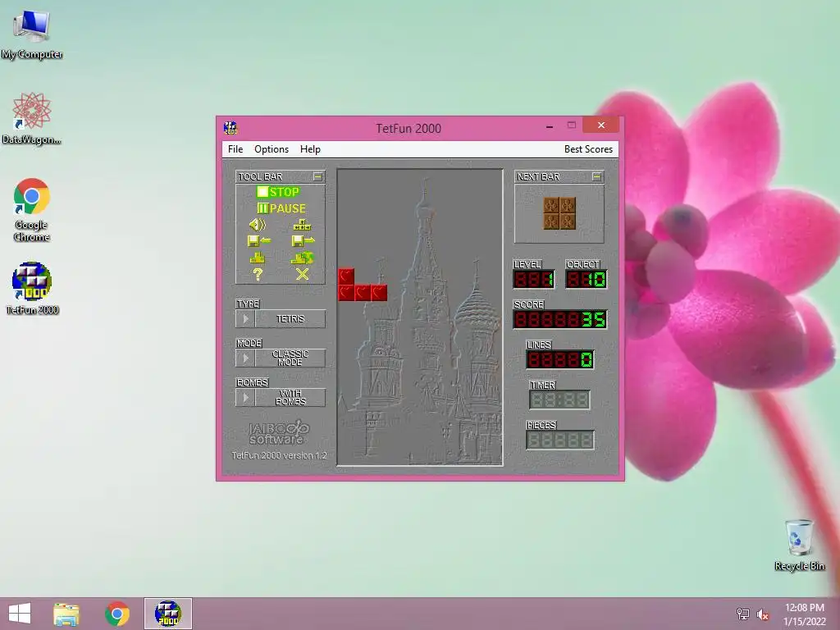The image size is (840, 630).
Task: Pause the game with the PAUSE button
Action: point(281,208)
